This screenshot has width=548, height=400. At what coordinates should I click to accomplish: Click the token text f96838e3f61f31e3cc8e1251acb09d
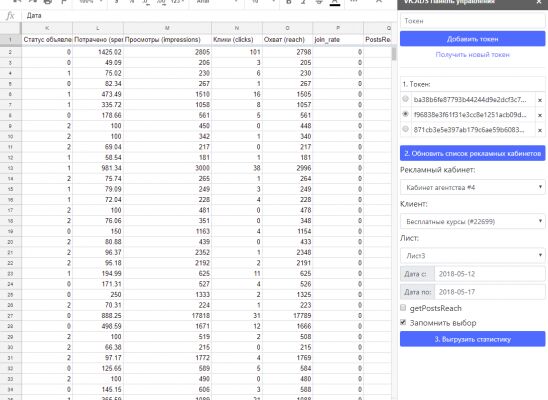coord(470,115)
